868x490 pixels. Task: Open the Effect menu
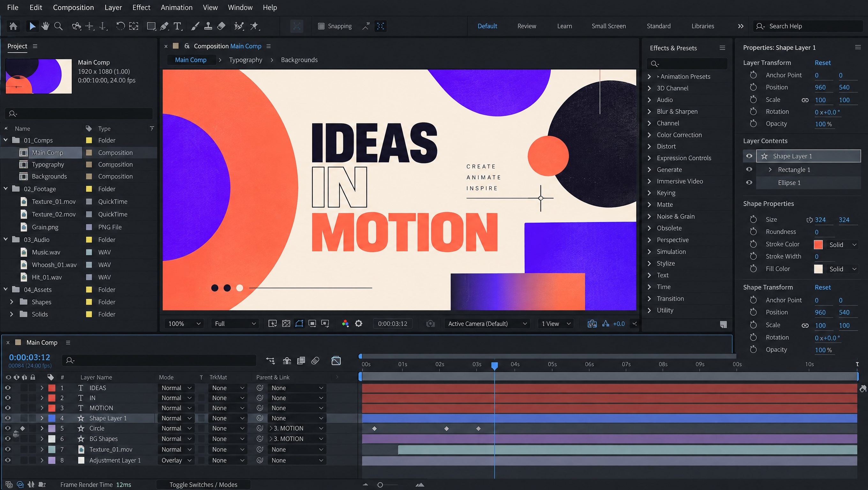(141, 7)
